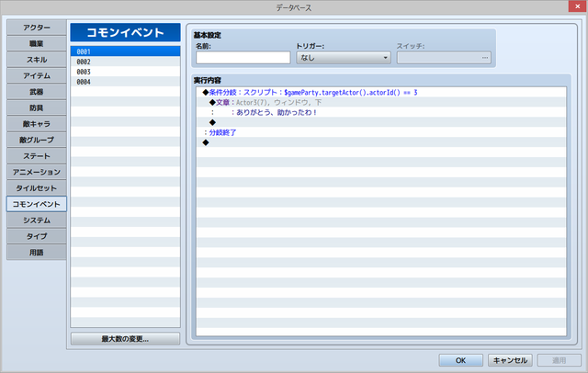Select the empty line under the message
The height and width of the screenshot is (373, 588).
[381, 122]
